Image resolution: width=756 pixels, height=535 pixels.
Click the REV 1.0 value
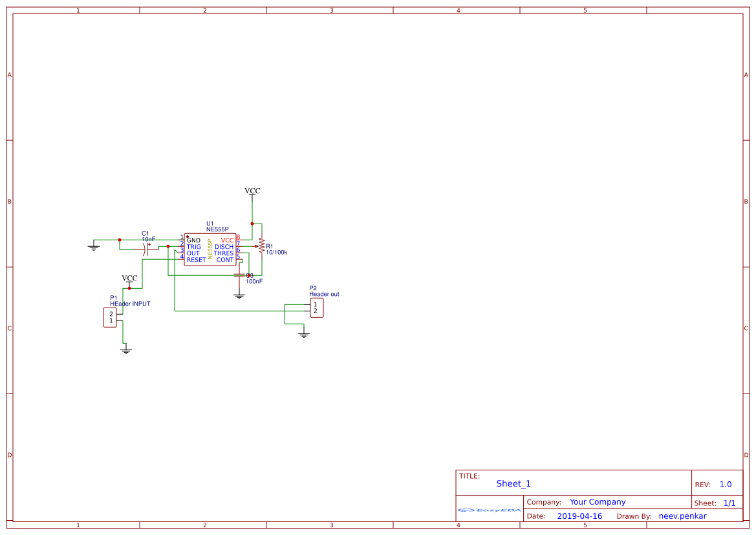click(x=725, y=483)
